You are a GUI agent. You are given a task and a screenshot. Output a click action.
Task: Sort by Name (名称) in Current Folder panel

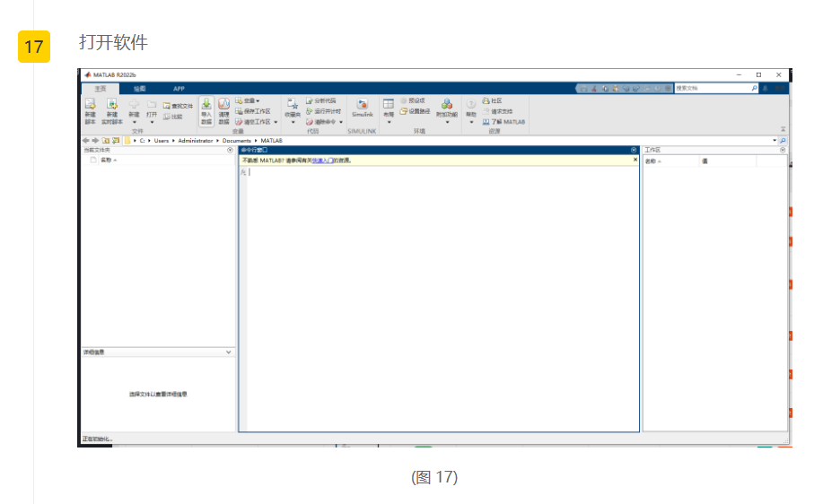[109, 161]
